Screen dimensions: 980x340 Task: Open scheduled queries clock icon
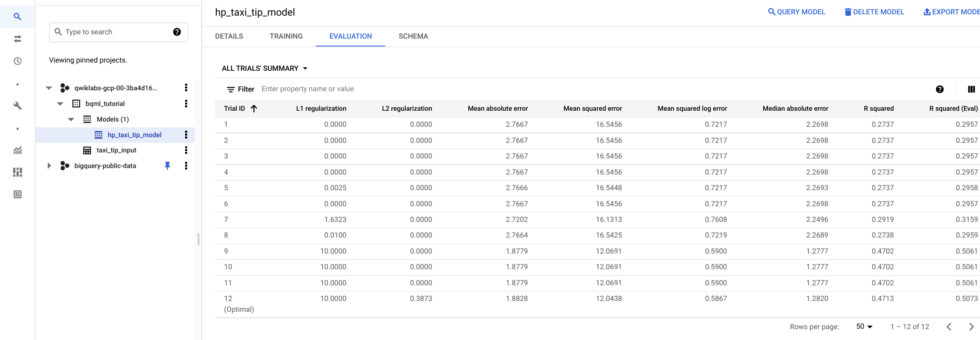[17, 61]
